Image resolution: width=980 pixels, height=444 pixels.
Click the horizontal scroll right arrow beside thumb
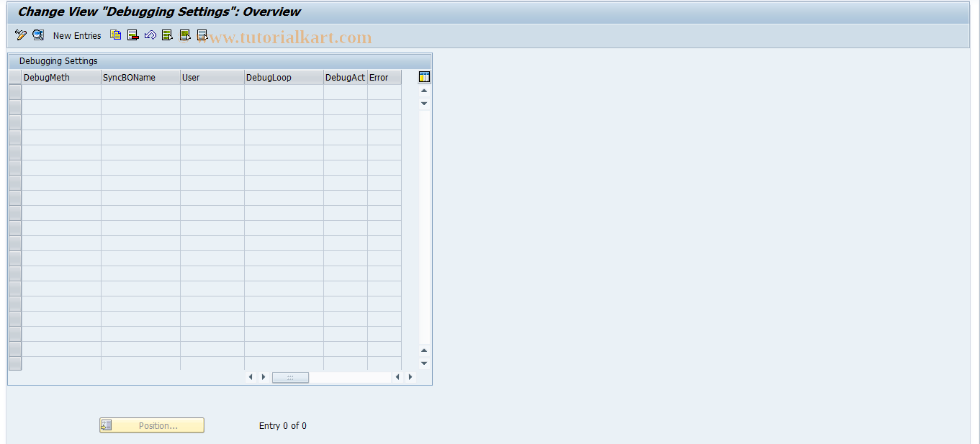click(264, 377)
